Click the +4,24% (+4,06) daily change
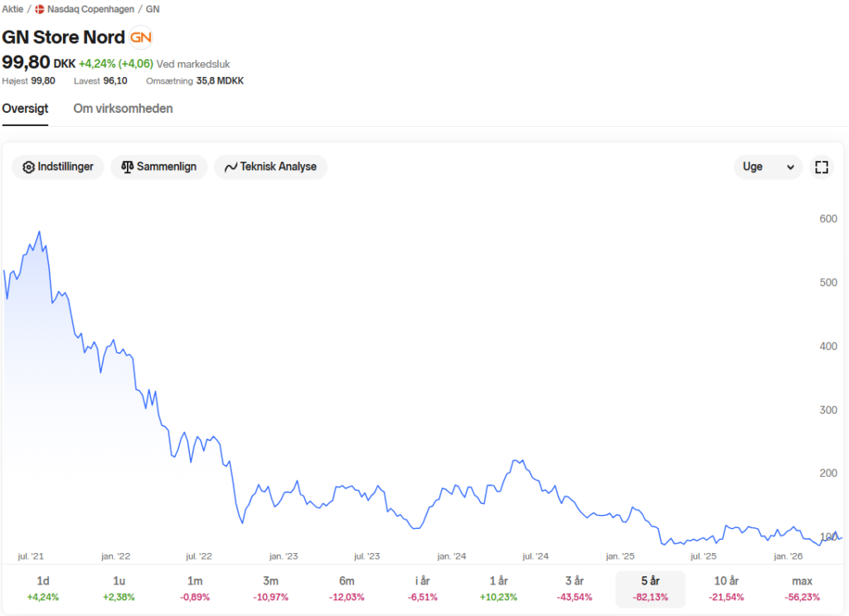The image size is (849, 616). [116, 64]
